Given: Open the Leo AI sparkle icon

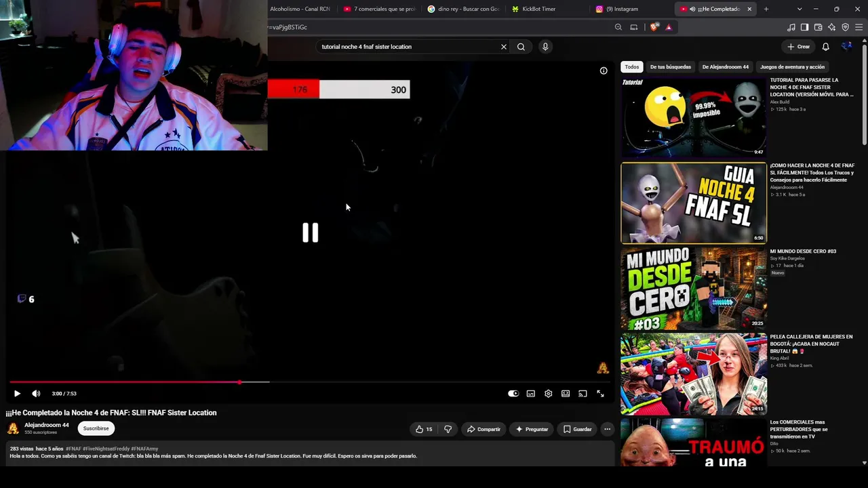Looking at the screenshot, I should click(x=832, y=27).
